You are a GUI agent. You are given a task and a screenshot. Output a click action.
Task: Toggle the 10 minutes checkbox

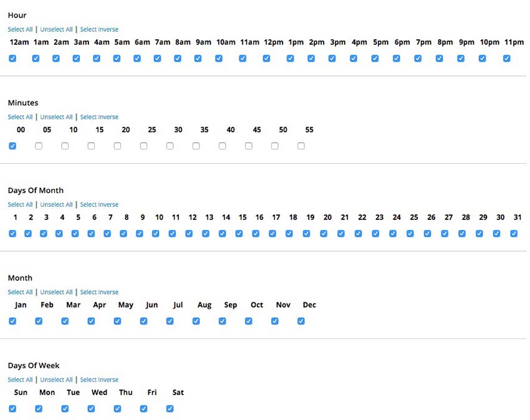(65, 146)
